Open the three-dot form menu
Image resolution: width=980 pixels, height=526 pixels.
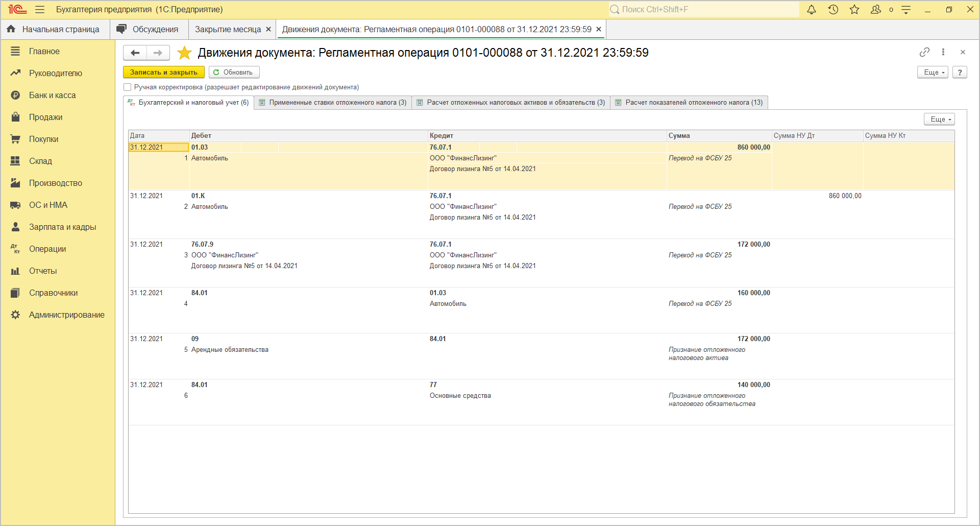[943, 52]
